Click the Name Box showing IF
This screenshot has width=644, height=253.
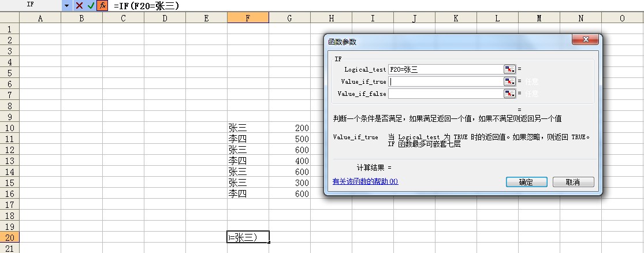coord(31,5)
